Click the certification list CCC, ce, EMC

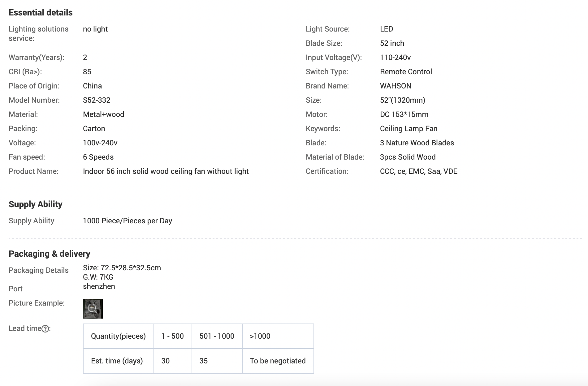coord(418,171)
